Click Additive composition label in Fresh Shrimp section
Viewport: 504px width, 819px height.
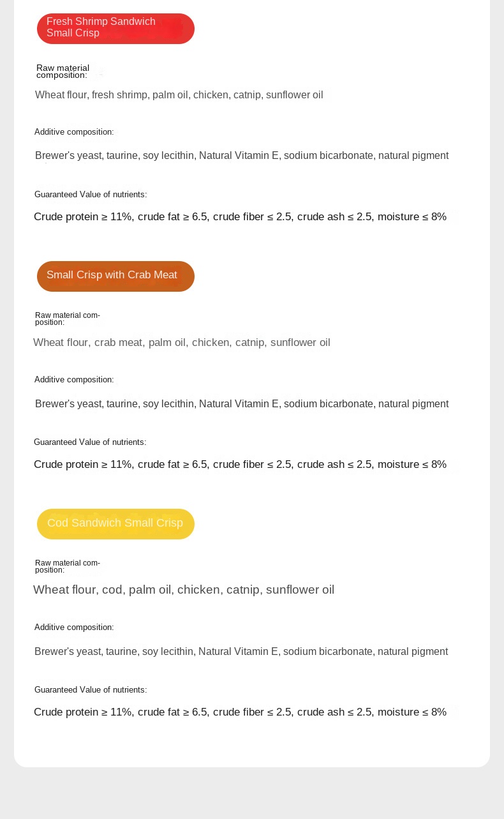click(x=74, y=132)
